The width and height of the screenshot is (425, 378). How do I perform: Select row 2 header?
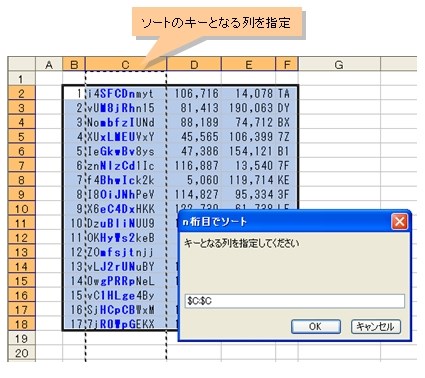[21, 93]
